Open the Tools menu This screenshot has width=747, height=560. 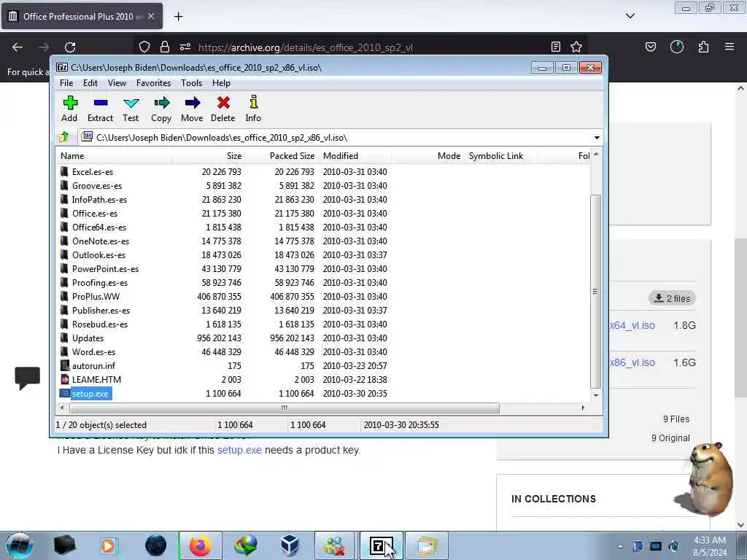[x=192, y=83]
